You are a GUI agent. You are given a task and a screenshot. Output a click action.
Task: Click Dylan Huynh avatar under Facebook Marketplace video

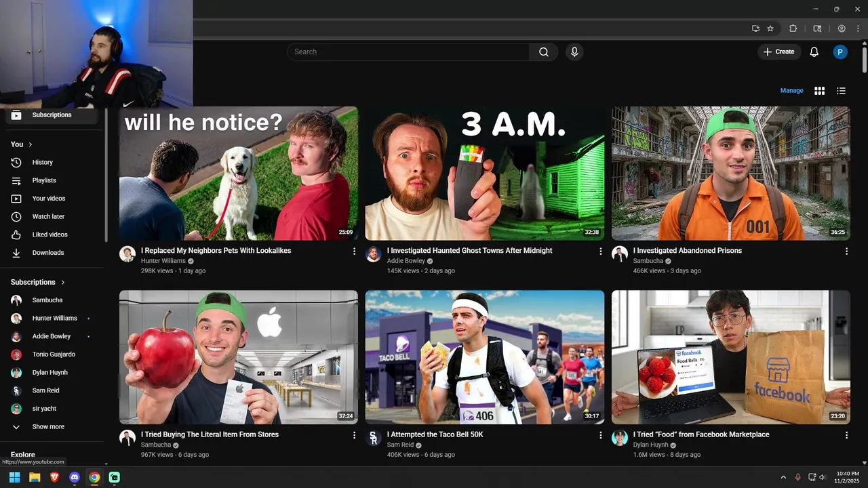[620, 438]
